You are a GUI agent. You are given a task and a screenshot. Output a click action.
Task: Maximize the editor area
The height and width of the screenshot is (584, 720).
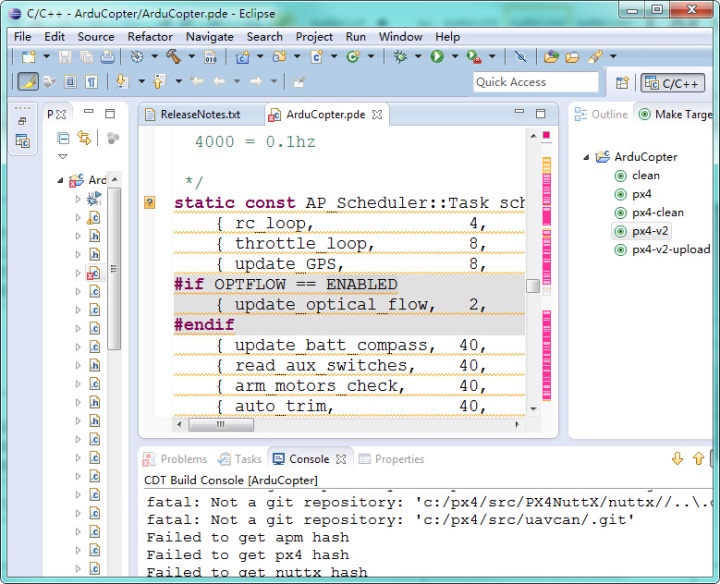pyautogui.click(x=540, y=113)
